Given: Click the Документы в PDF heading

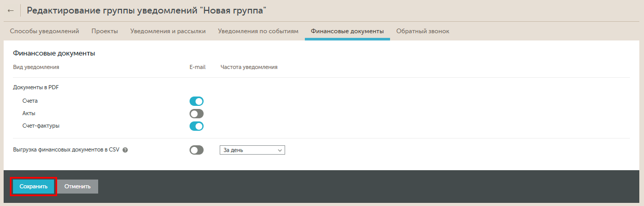Looking at the screenshot, I should (36, 88).
